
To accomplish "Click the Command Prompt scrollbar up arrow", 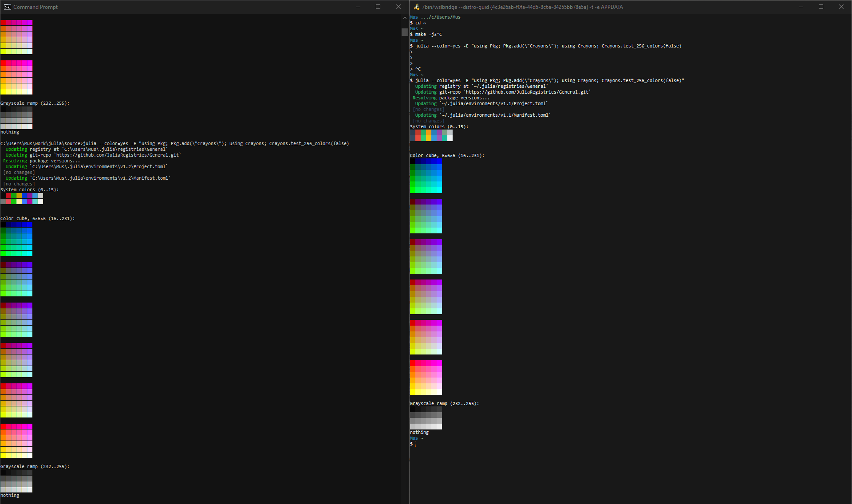I will (x=404, y=18).
